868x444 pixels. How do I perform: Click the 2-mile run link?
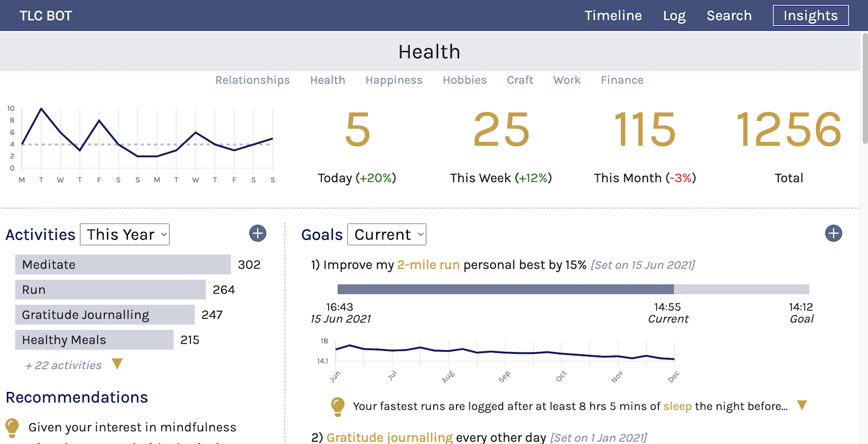pos(428,265)
